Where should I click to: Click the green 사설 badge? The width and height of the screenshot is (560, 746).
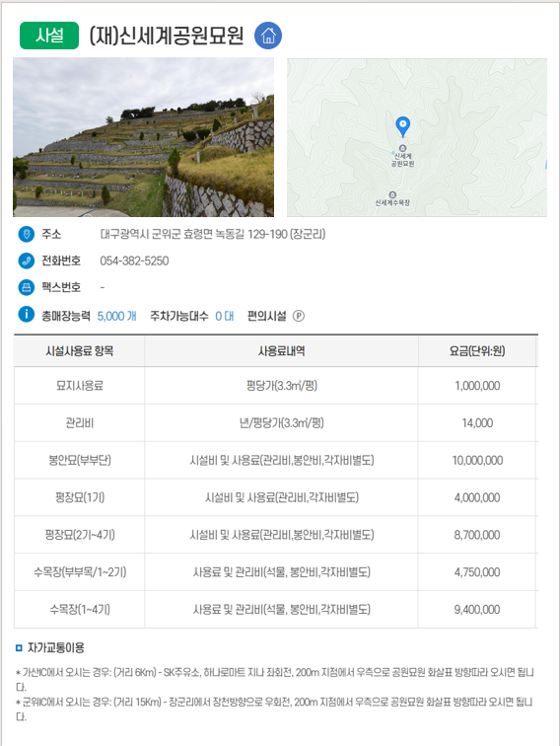(49, 36)
